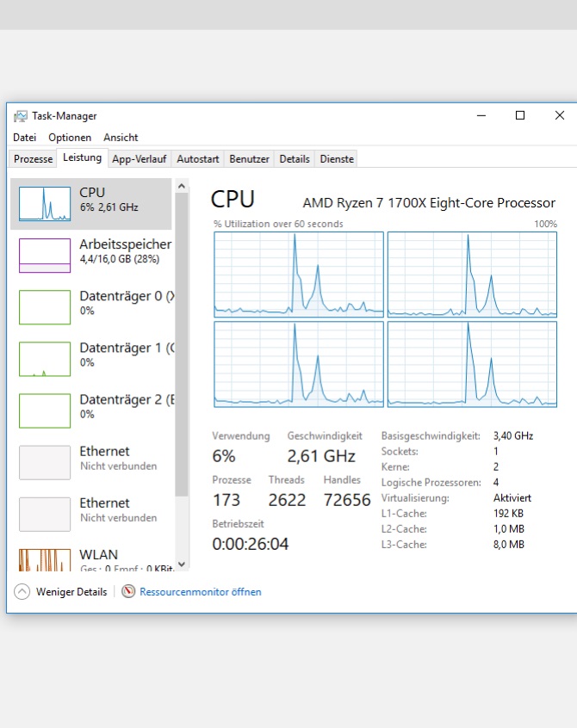
Task: Minimize the Task-Manager window
Action: [x=481, y=115]
